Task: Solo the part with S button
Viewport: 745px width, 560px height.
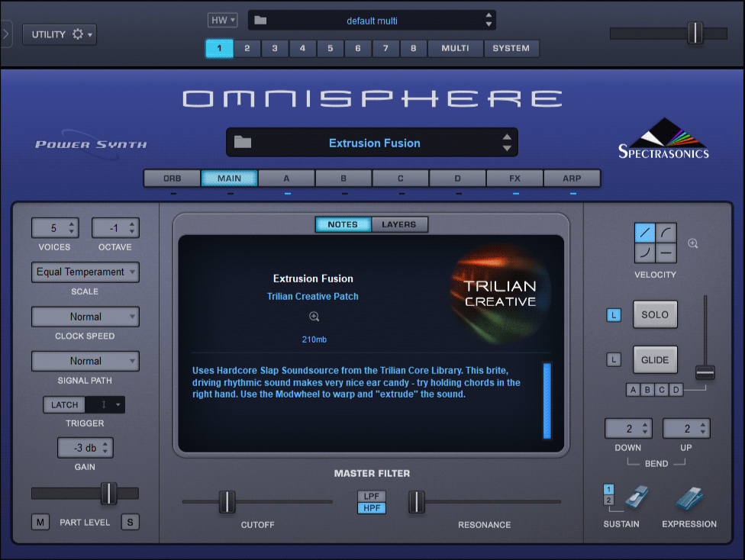Action: coord(131,522)
